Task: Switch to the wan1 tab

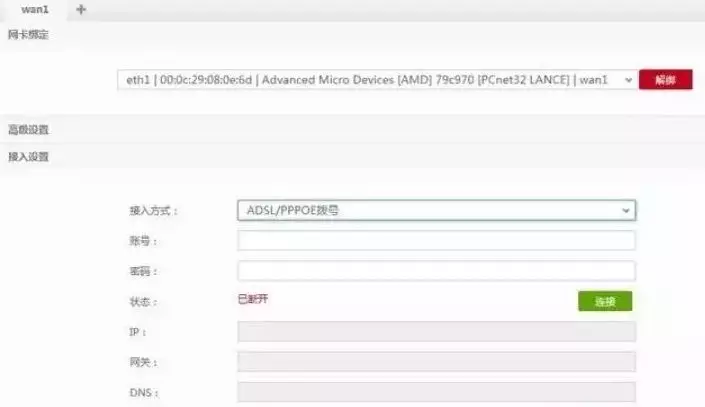Action: (x=35, y=9)
